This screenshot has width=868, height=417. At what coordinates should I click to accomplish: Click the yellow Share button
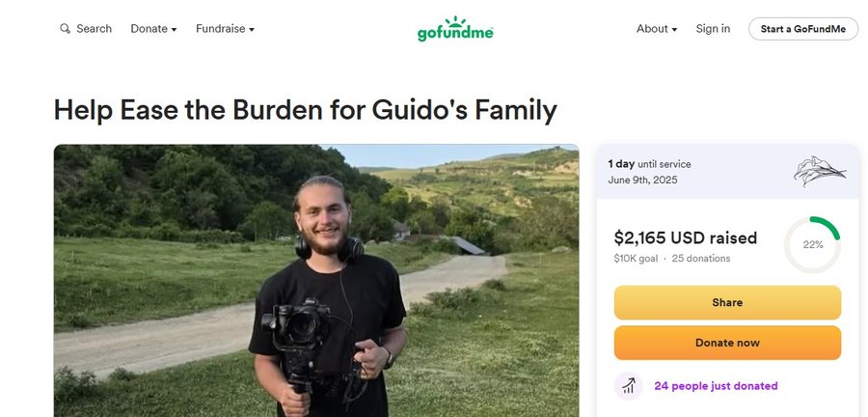pyautogui.click(x=727, y=302)
